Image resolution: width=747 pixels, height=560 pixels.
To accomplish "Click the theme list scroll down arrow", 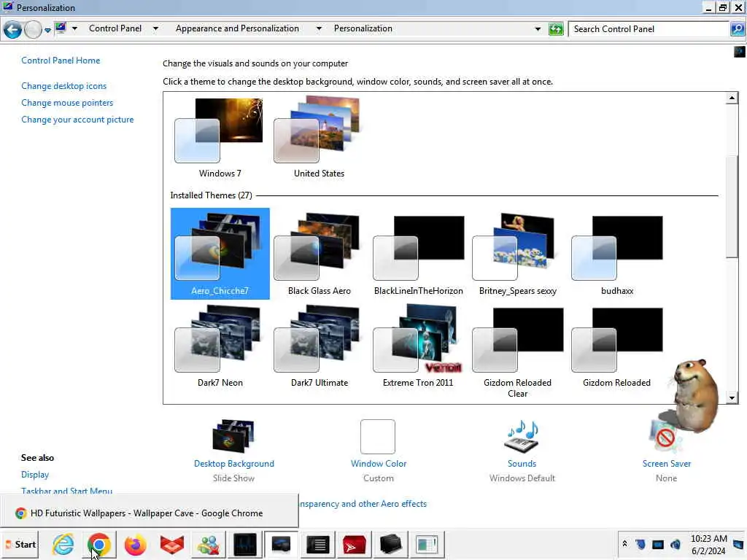I will click(732, 397).
